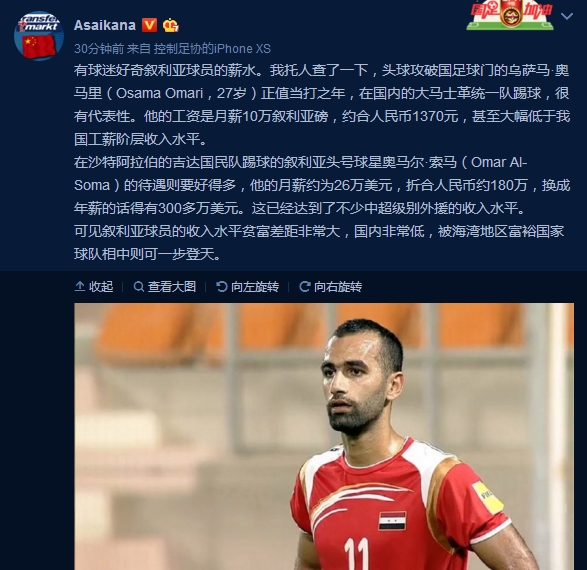The image size is (587, 570).
Task: Click the Osama Omari name in post
Action: (159, 93)
